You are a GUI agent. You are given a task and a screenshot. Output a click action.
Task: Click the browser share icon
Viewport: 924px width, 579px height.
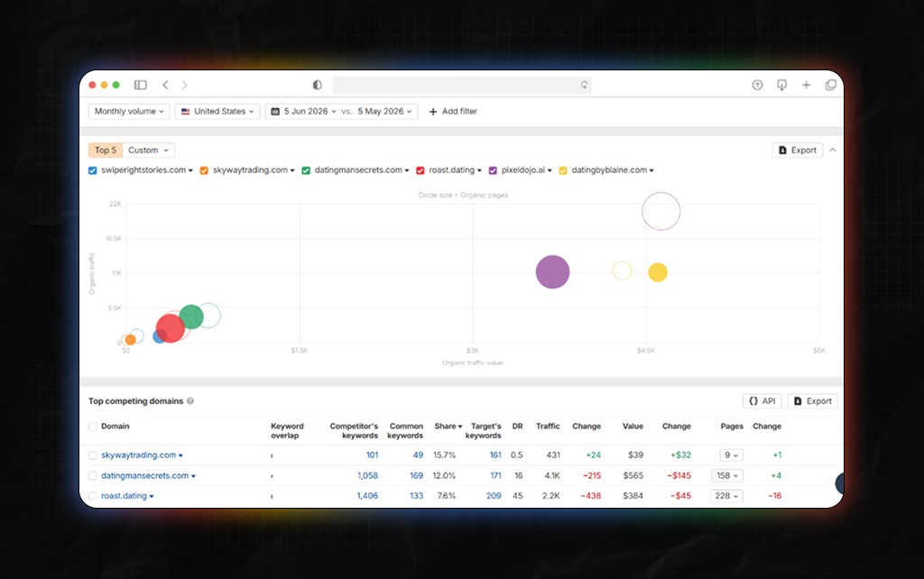click(757, 85)
